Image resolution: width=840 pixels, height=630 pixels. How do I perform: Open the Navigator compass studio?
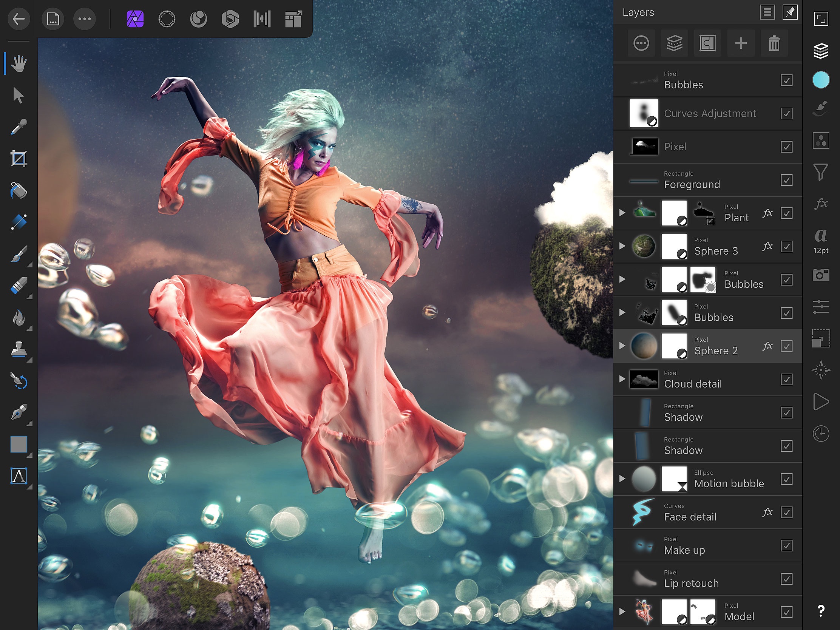[821, 370]
